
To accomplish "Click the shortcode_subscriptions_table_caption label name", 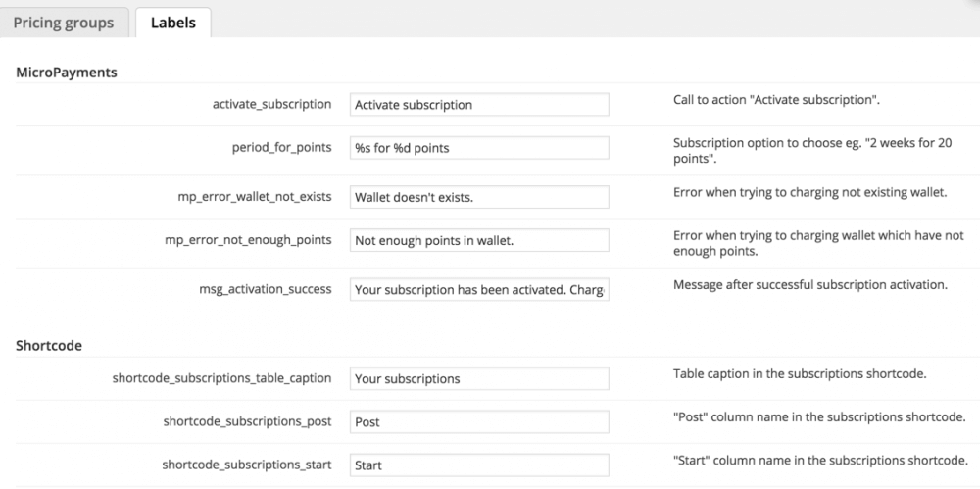I will (221, 377).
